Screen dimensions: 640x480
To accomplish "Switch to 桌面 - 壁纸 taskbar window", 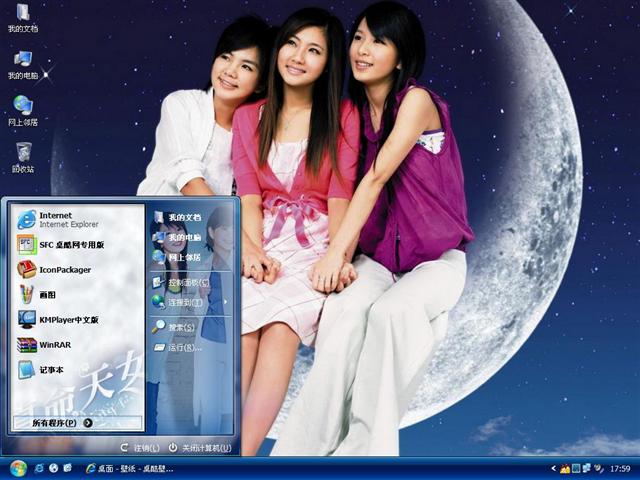I will (130, 469).
